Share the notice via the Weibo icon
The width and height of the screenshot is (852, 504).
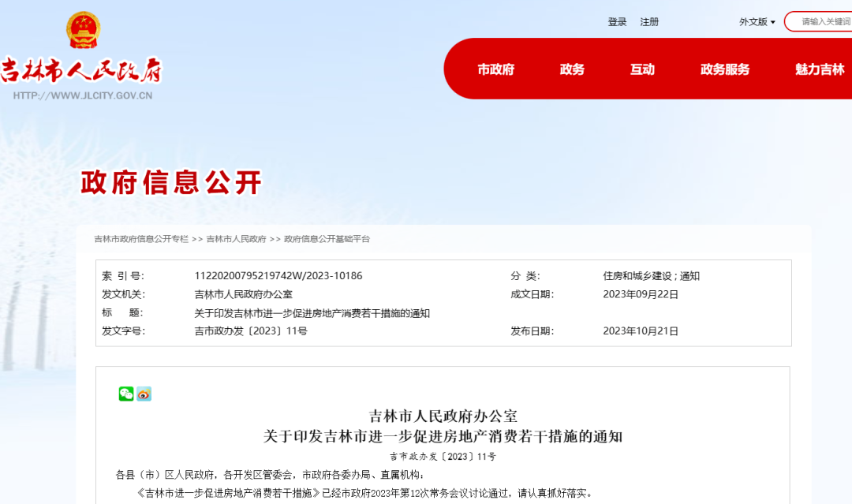click(144, 394)
